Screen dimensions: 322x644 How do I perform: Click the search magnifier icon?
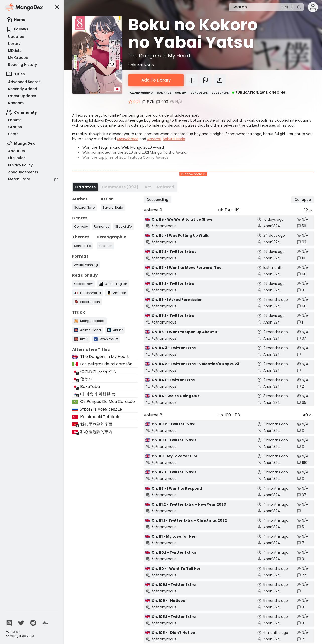[x=299, y=7]
